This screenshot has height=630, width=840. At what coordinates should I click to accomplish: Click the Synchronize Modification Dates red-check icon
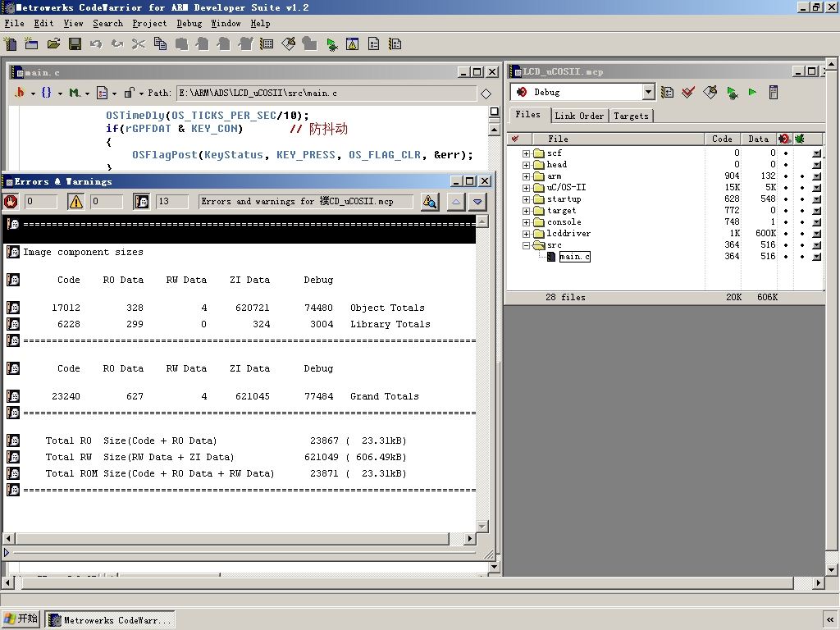(x=688, y=92)
